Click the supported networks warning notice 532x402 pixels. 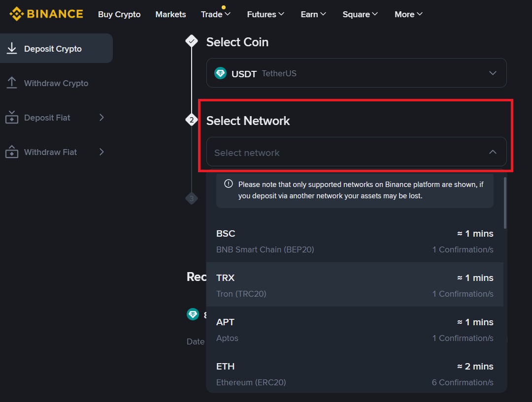[355, 190]
